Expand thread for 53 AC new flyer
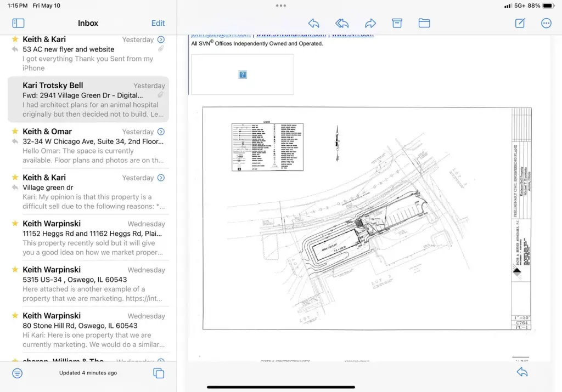This screenshot has height=392, width=562. pyautogui.click(x=161, y=39)
